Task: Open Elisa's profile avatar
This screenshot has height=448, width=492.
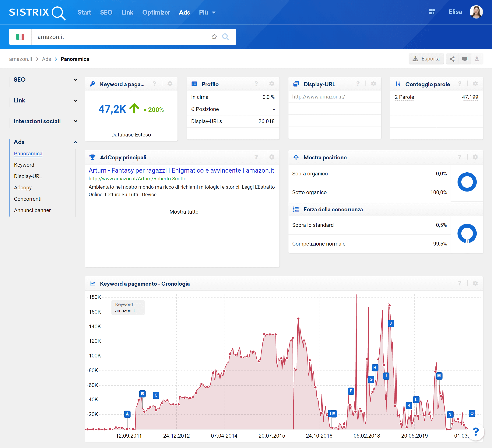Action: point(476,12)
